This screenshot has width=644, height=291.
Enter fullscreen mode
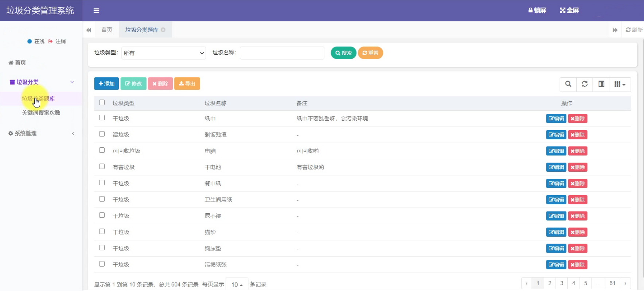click(569, 10)
